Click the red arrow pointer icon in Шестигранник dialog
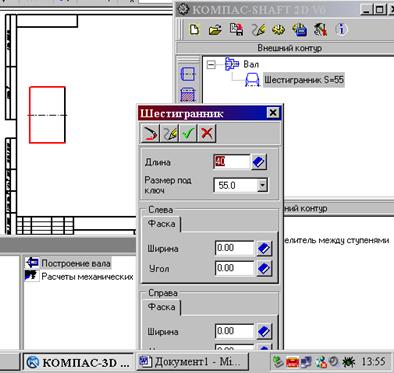Image resolution: width=394 pixels, height=373 pixels. (150, 134)
